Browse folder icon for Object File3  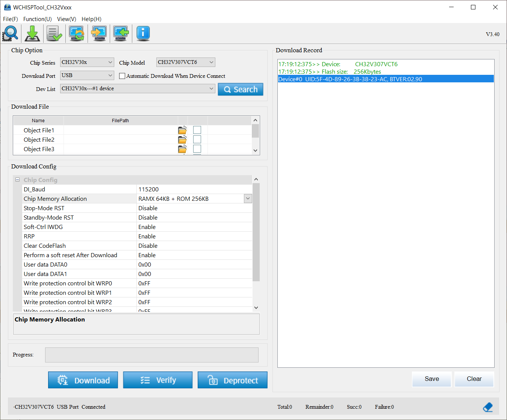click(182, 149)
